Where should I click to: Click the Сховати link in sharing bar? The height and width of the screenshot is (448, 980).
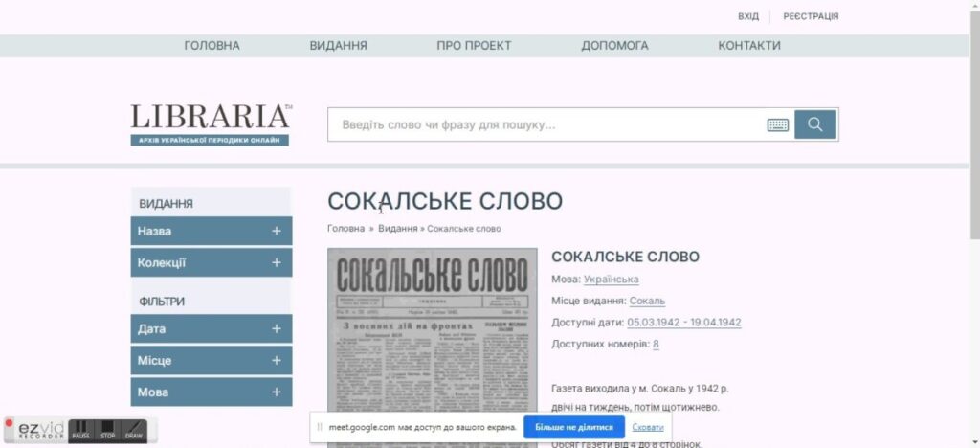click(648, 427)
